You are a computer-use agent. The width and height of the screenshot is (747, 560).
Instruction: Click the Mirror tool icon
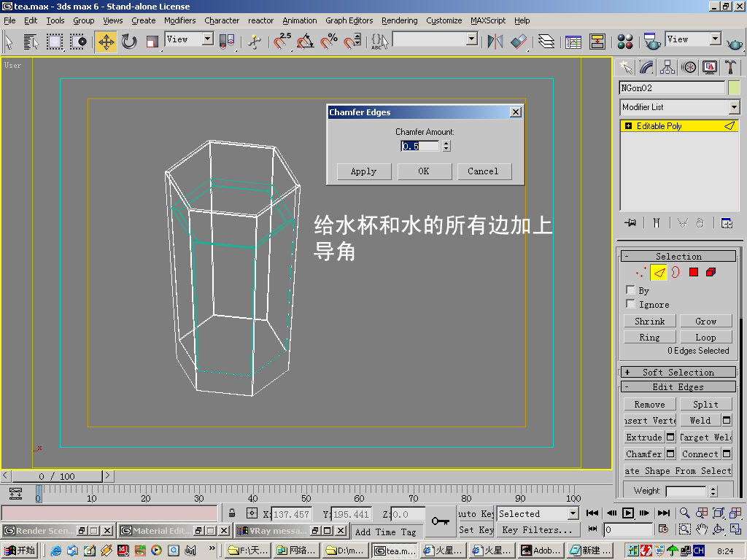[x=495, y=42]
